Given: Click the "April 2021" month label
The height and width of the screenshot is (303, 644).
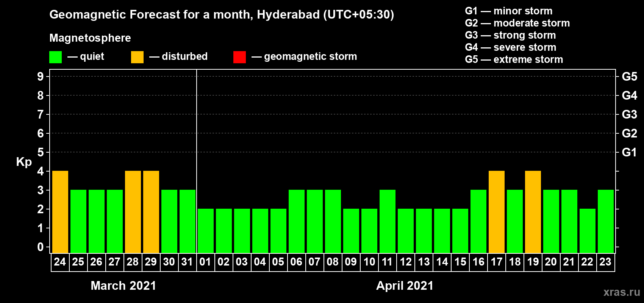Looking at the screenshot, I should [405, 286].
